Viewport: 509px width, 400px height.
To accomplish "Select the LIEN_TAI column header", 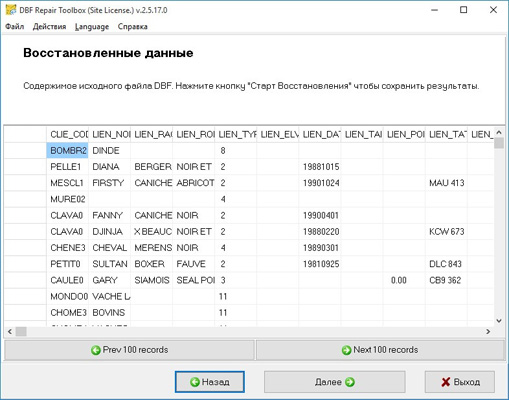I will pos(362,134).
